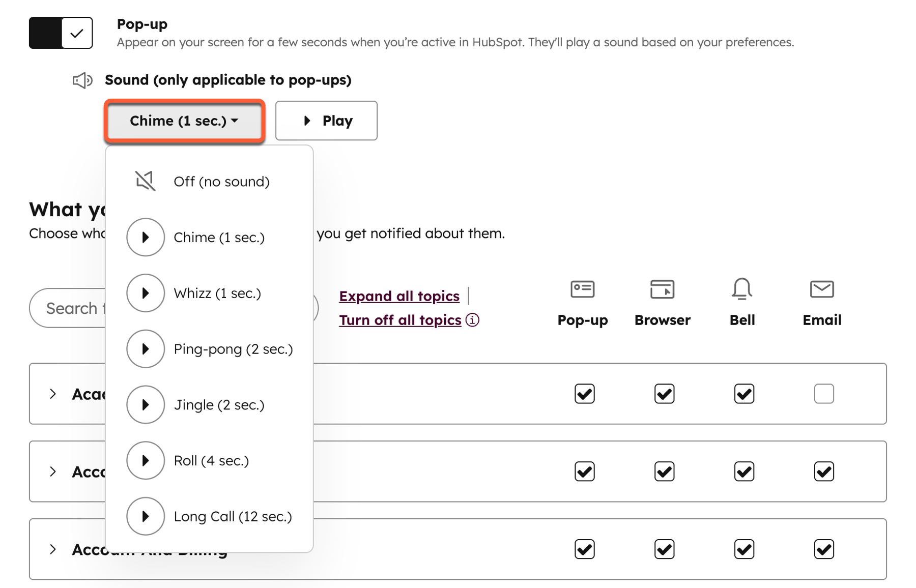The height and width of the screenshot is (588, 916).
Task: Preview the Chime sound play icon
Action: (x=146, y=237)
